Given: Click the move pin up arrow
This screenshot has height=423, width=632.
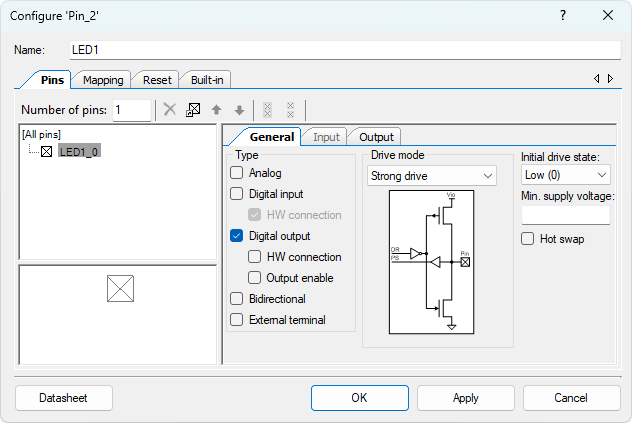Looking at the screenshot, I should 216,110.
